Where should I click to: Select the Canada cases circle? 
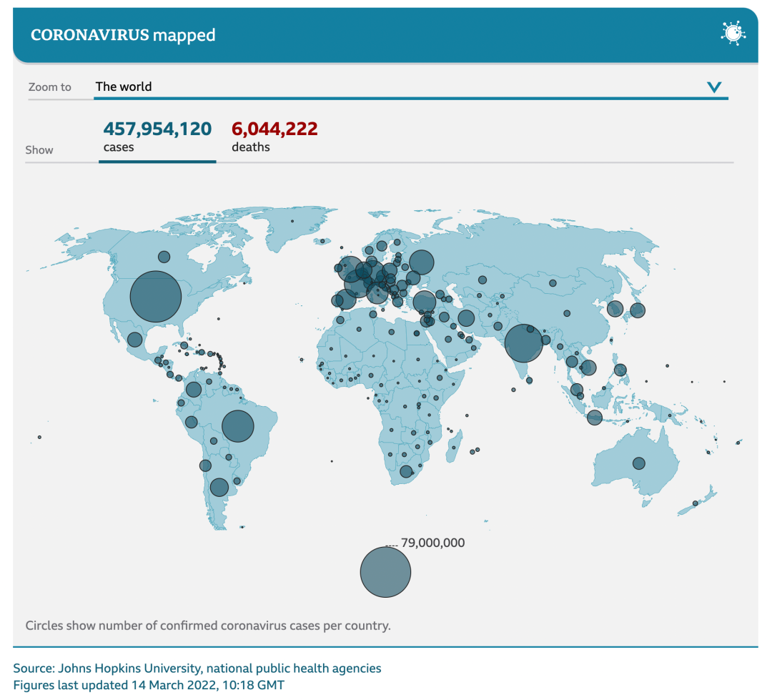coord(164,257)
